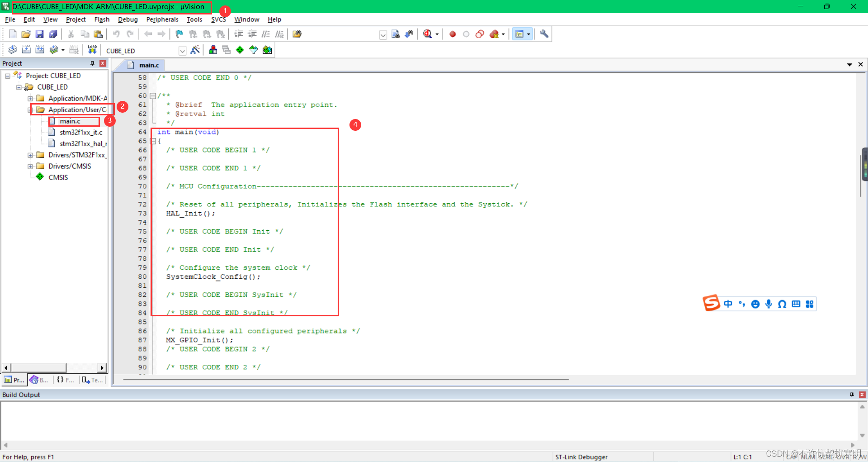868x462 pixels.
Task: Select Software Packs icon
Action: coord(254,50)
